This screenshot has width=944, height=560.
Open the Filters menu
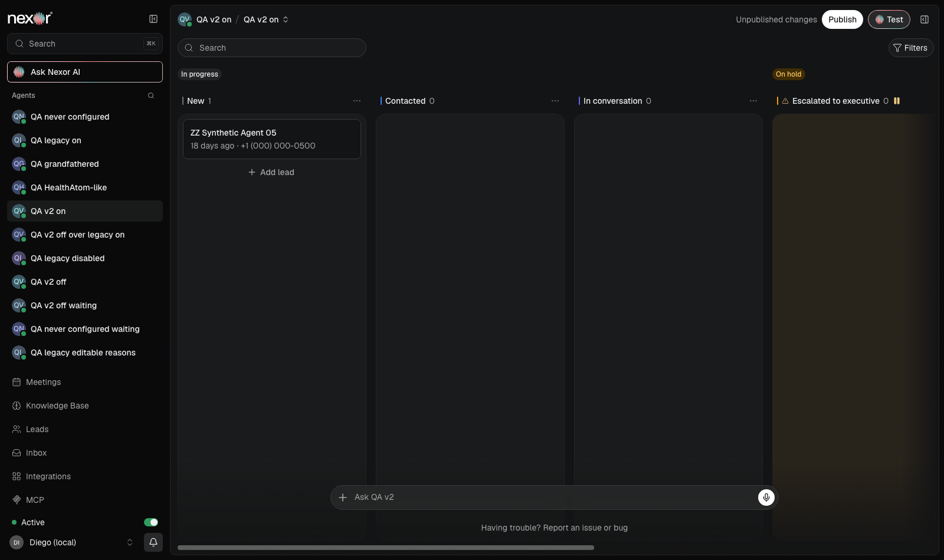click(x=911, y=48)
